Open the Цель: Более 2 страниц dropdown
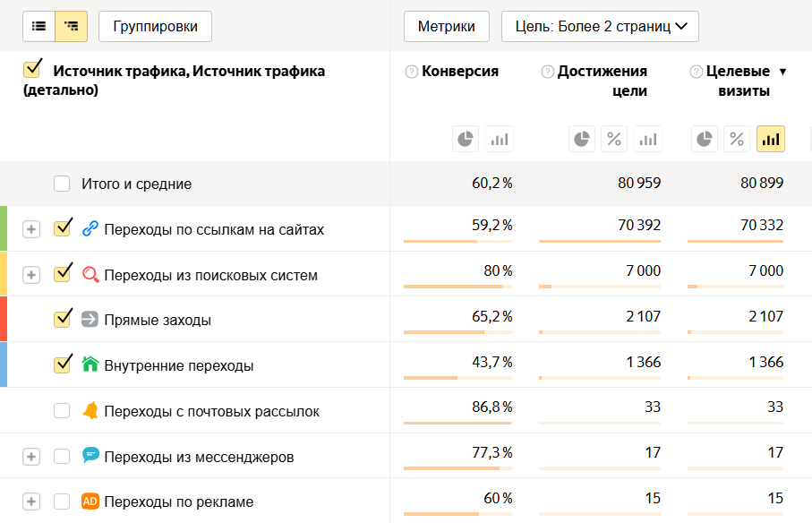Image resolution: width=812 pixels, height=523 pixels. pos(600,27)
